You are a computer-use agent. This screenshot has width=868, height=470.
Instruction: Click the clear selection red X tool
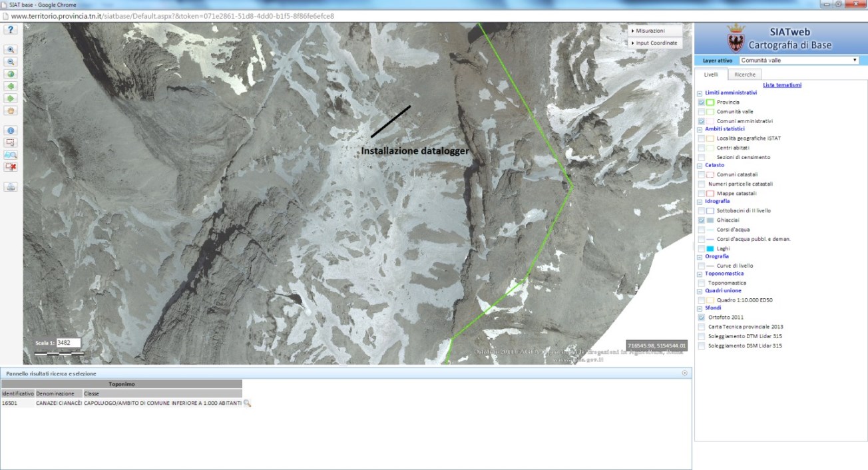(11, 166)
